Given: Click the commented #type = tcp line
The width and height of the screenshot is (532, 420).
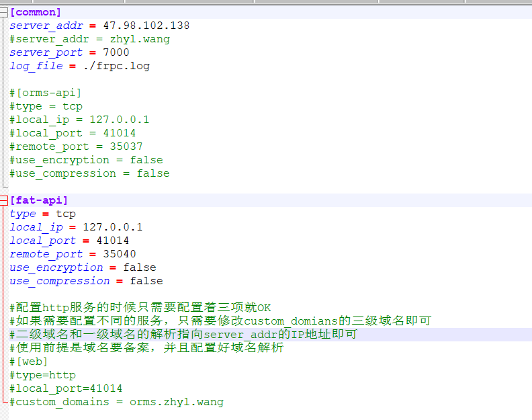Looking at the screenshot, I should tap(46, 106).
